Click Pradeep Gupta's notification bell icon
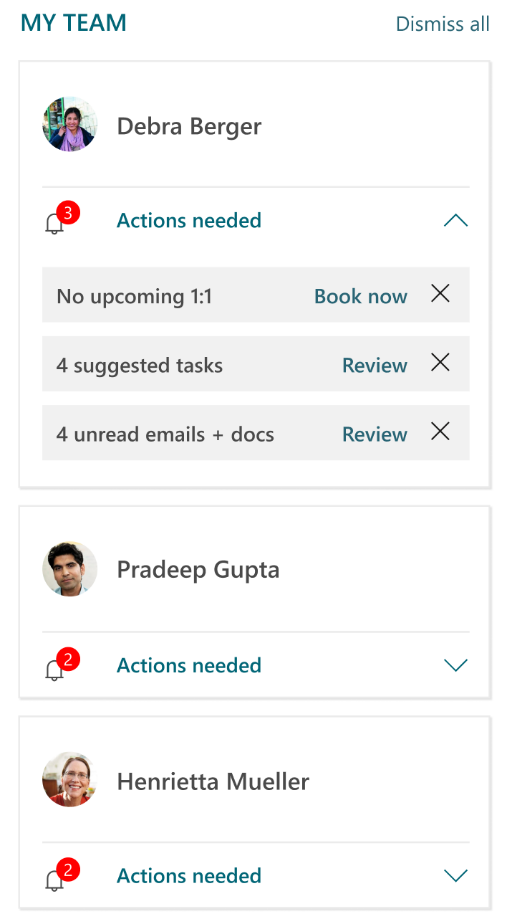Viewport: 507px width, 919px height. point(55,669)
